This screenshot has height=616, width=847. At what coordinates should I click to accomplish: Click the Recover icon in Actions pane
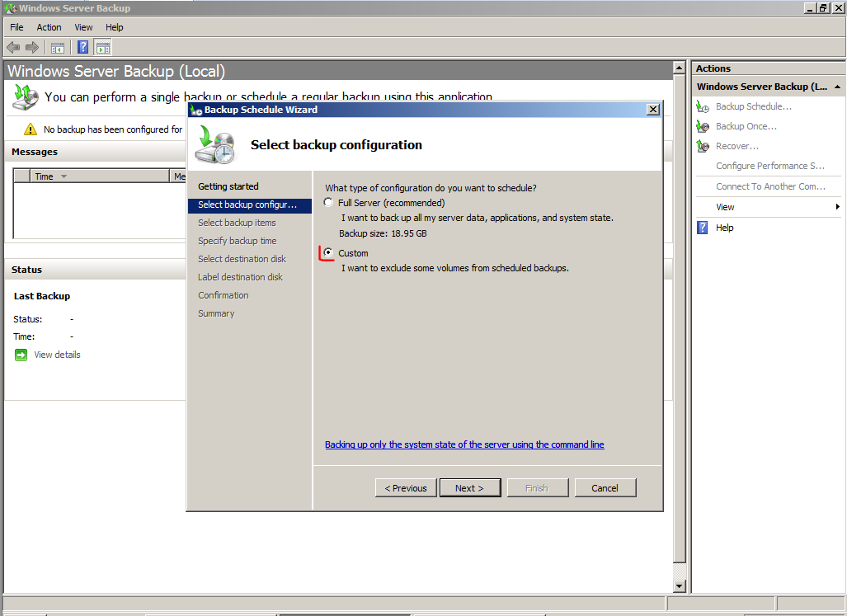(703, 146)
